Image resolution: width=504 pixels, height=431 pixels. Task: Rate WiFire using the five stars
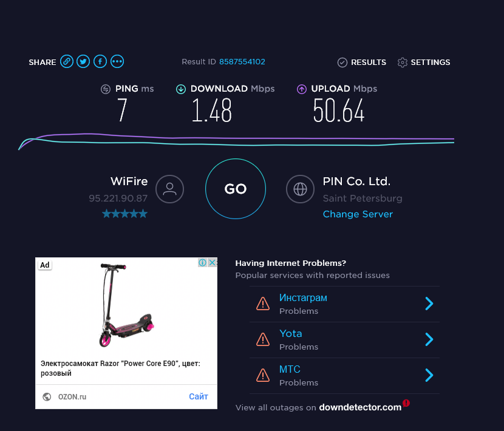tap(124, 214)
